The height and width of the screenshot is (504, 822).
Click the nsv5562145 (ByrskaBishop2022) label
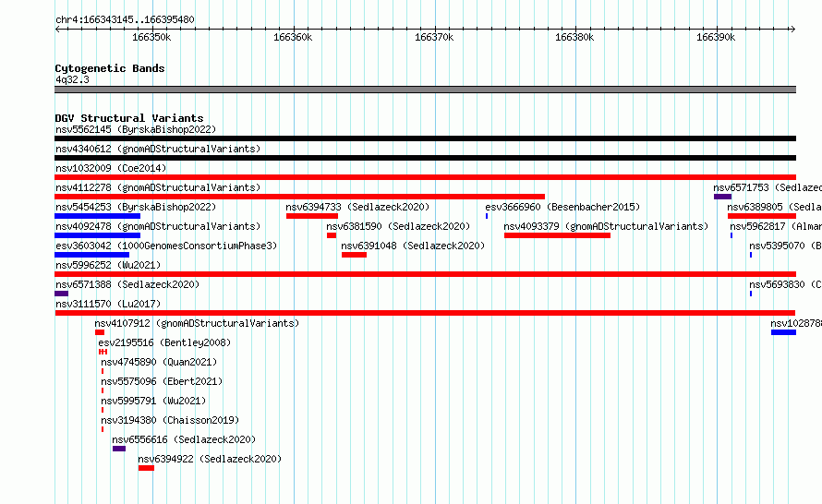coord(136,129)
